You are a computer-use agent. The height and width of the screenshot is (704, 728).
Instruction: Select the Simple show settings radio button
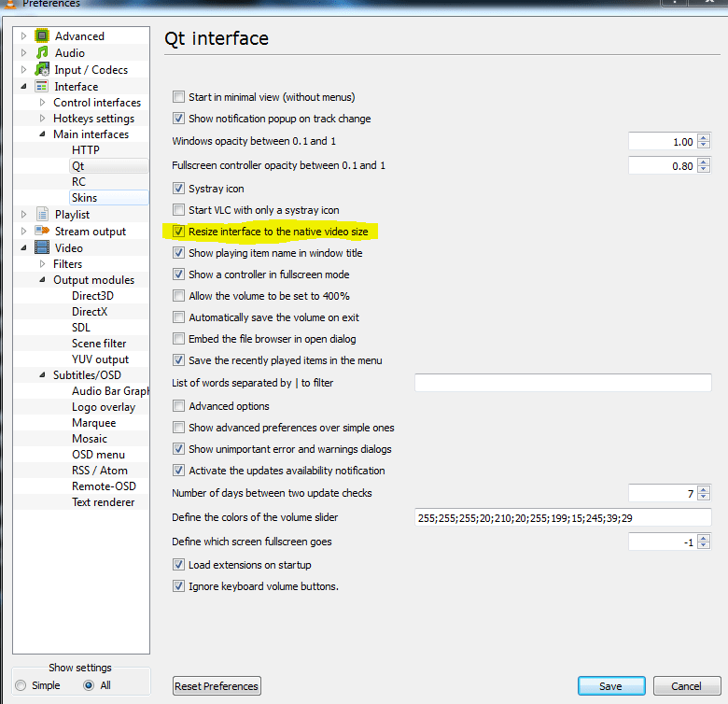point(21,685)
